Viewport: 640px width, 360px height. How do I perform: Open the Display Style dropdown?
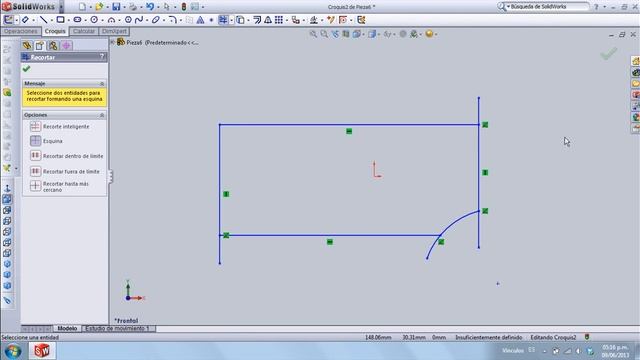[x=373, y=34]
